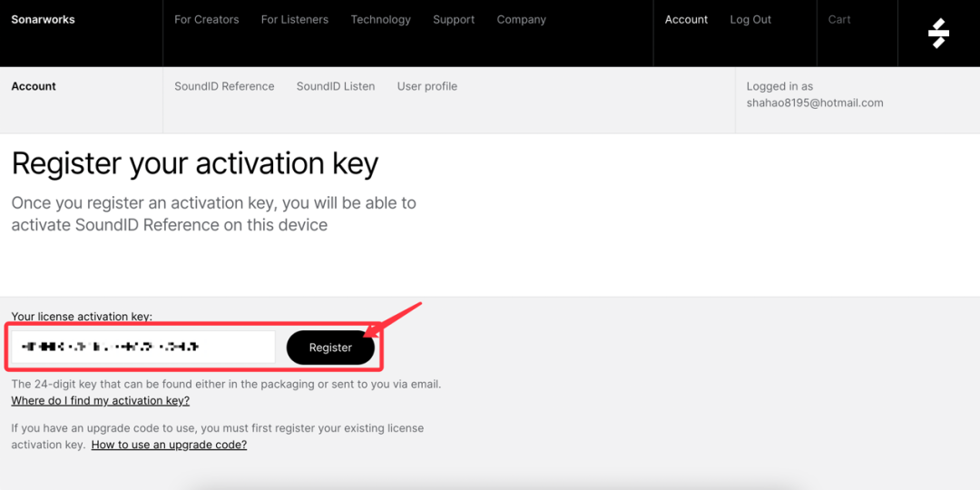Screen dimensions: 980x490
Task: Open the Cart
Action: tap(839, 20)
